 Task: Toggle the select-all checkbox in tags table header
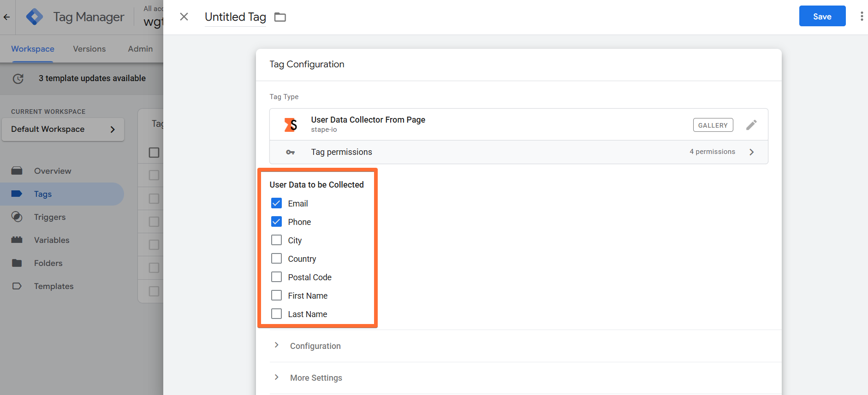[154, 153]
